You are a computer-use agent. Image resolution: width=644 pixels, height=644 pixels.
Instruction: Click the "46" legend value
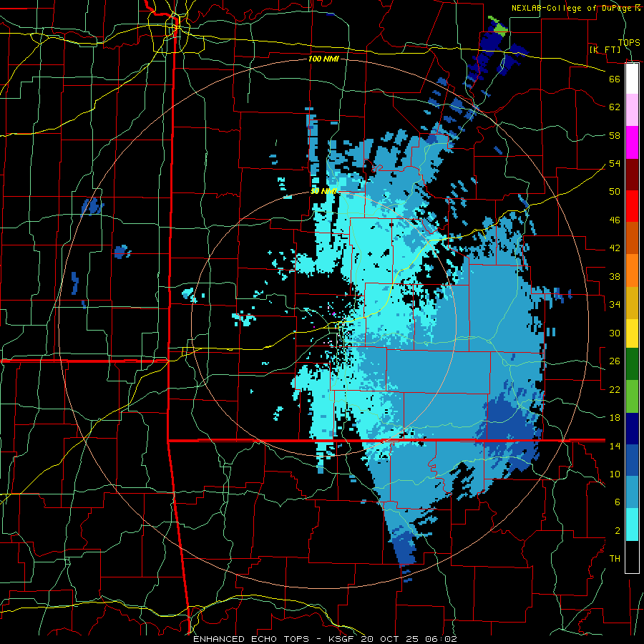(x=615, y=220)
